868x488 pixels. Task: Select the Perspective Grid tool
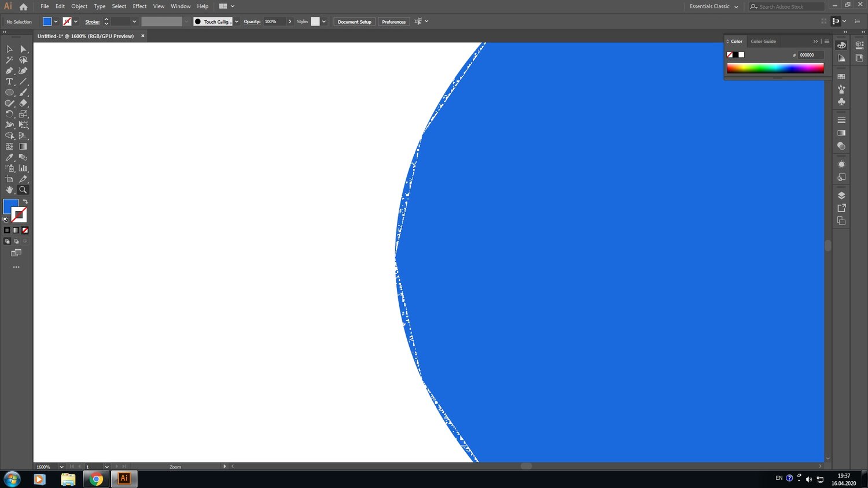pyautogui.click(x=23, y=136)
